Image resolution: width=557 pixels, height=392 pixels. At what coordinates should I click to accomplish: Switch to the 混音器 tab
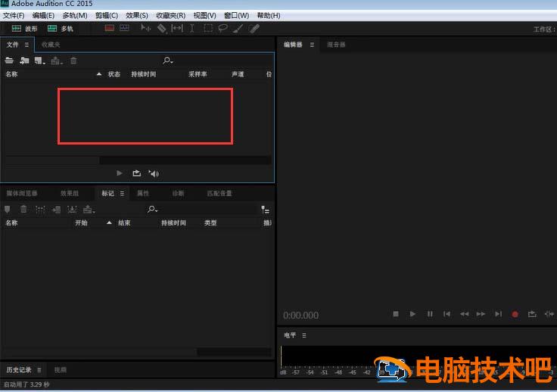point(336,45)
